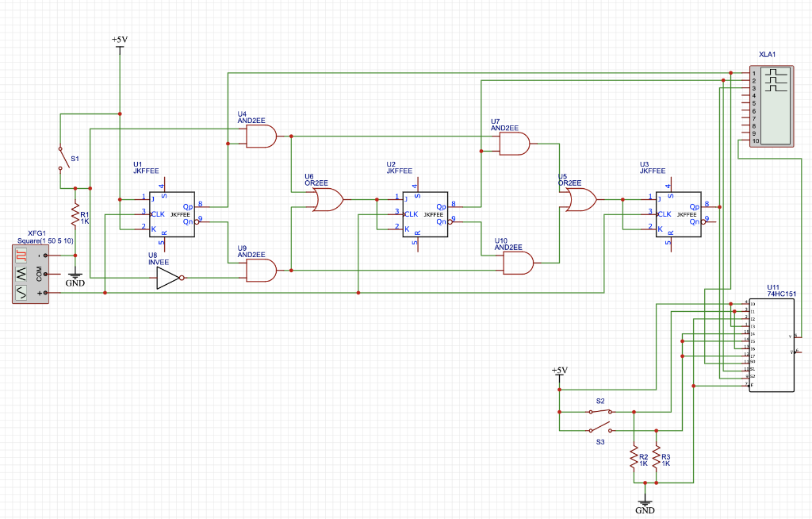Click the U7 AND gate symbol
Screen dimensions: 812x519
pos(514,144)
